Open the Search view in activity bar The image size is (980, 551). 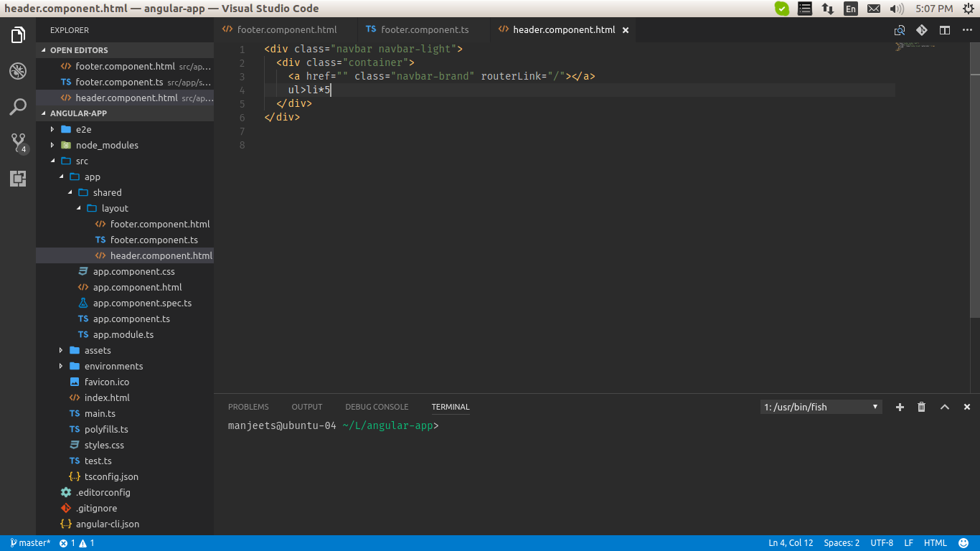18,107
